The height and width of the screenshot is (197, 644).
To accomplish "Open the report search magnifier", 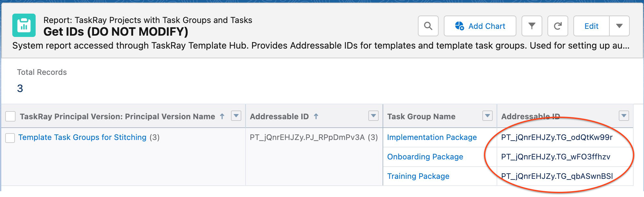I will pyautogui.click(x=428, y=26).
